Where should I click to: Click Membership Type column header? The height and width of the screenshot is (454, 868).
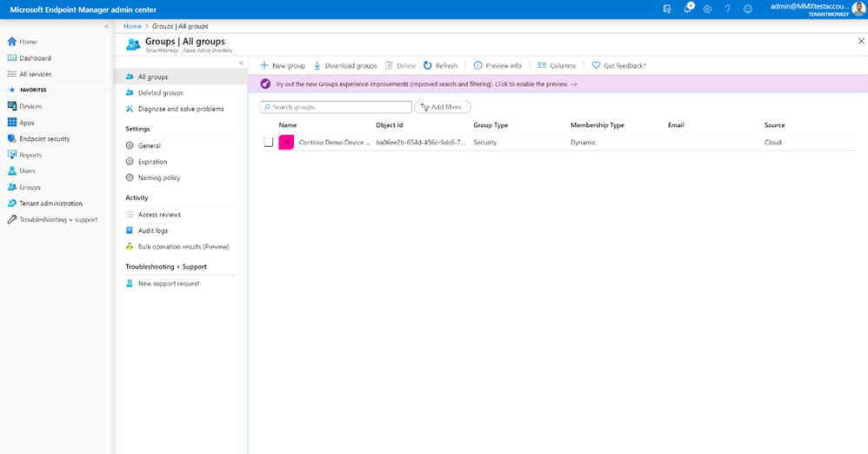598,125
